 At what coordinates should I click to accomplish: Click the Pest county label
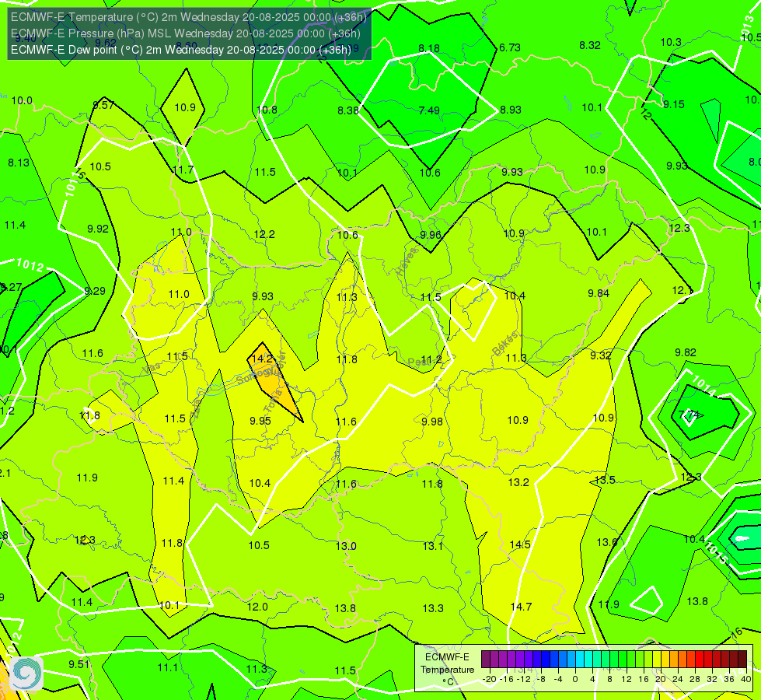pyautogui.click(x=418, y=362)
